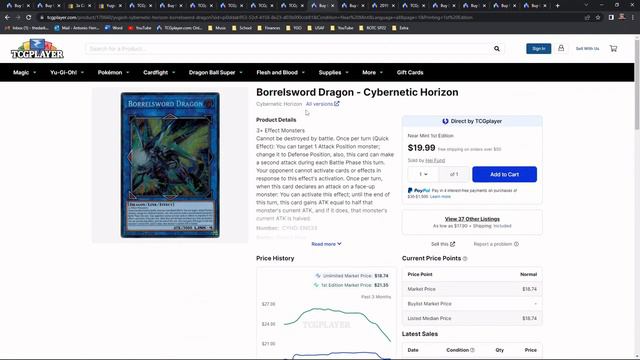This screenshot has width=640, height=360.
Task: Click the Sell With Us link
Action: point(587,49)
